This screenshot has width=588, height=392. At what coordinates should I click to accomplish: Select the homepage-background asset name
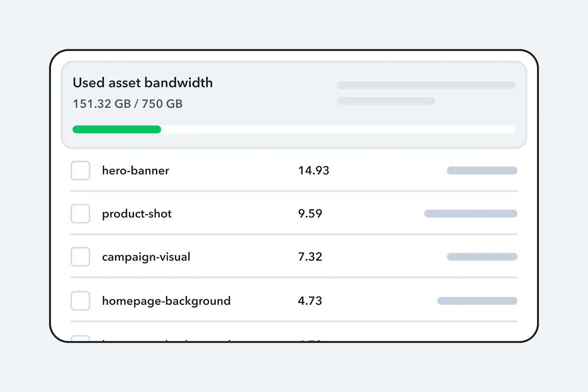coord(166,301)
